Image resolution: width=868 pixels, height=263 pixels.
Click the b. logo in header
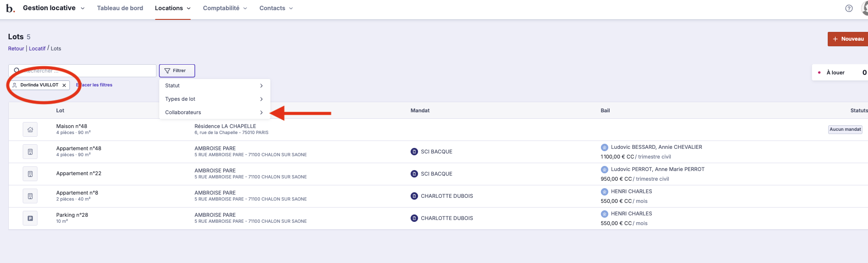click(10, 8)
